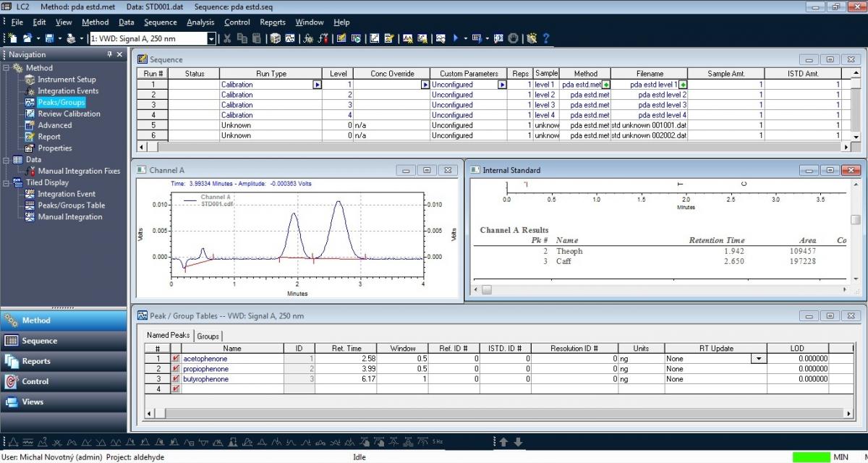Screen dimensions: 868x463
Task: Open the dropdown arrow beside Save icon
Action: pos(59,38)
